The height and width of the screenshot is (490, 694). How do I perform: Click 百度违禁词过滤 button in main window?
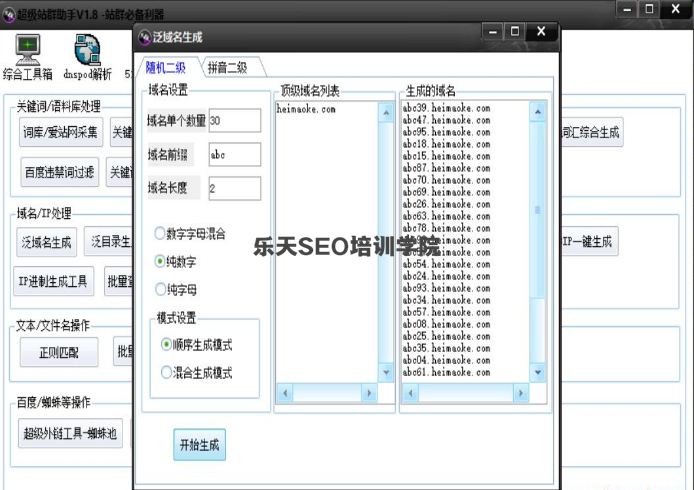pyautogui.click(x=60, y=172)
